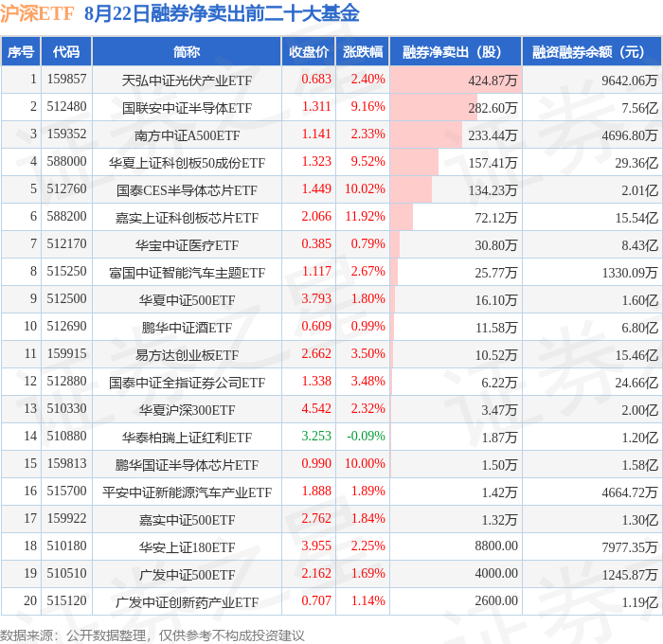Click the 融券净卖出（股） column header
663x644 pixels.
(456, 52)
